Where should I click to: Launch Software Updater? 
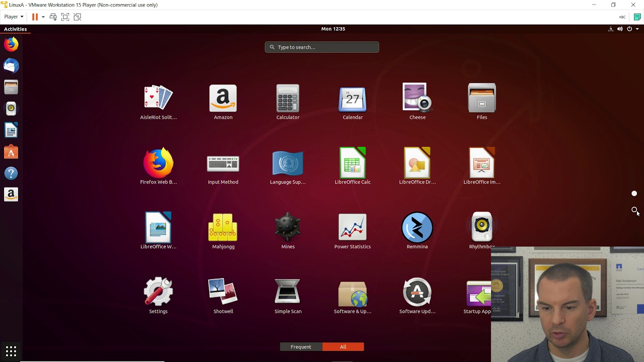[x=417, y=296]
